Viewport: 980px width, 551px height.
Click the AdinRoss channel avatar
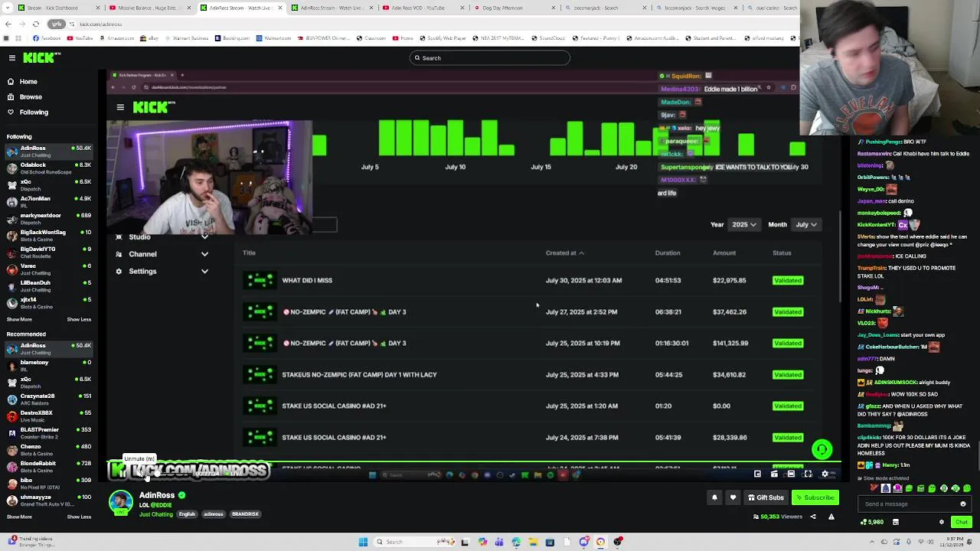point(121,502)
